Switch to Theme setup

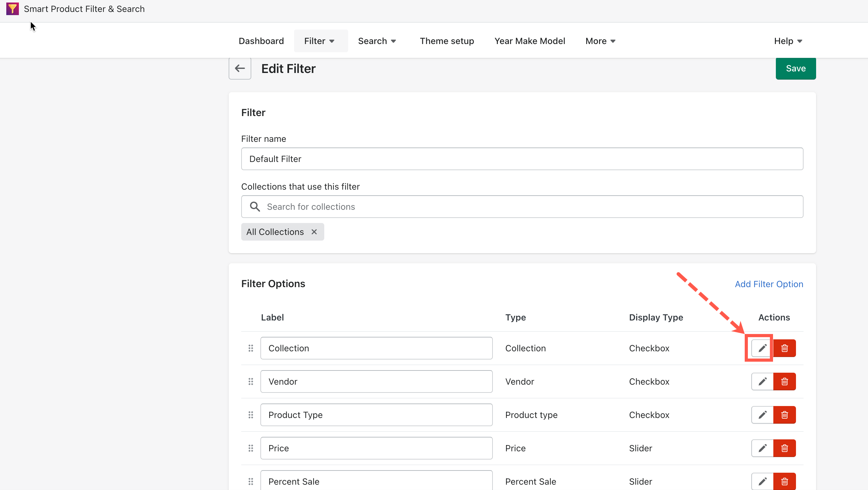(447, 41)
